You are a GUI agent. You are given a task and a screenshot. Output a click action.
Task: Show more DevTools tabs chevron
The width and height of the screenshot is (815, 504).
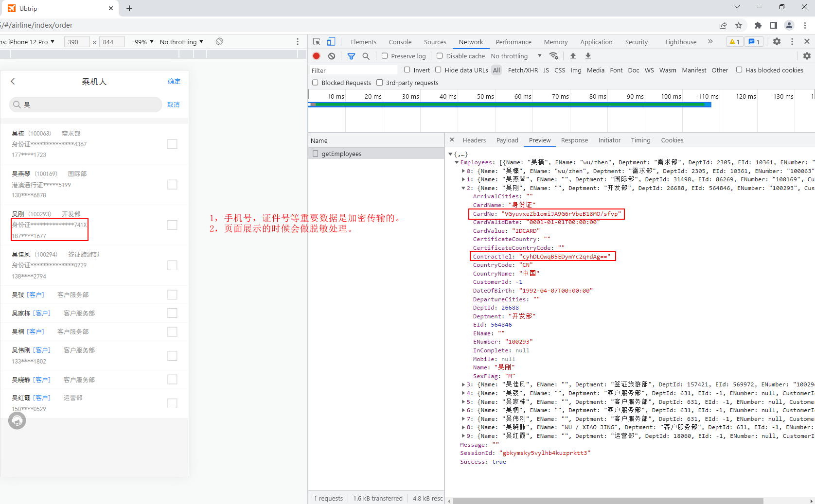click(x=710, y=42)
